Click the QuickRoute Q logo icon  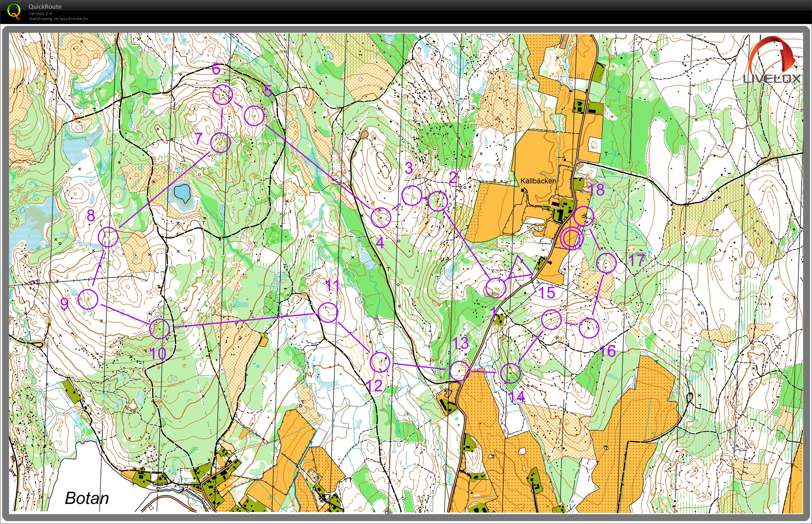pos(14,11)
